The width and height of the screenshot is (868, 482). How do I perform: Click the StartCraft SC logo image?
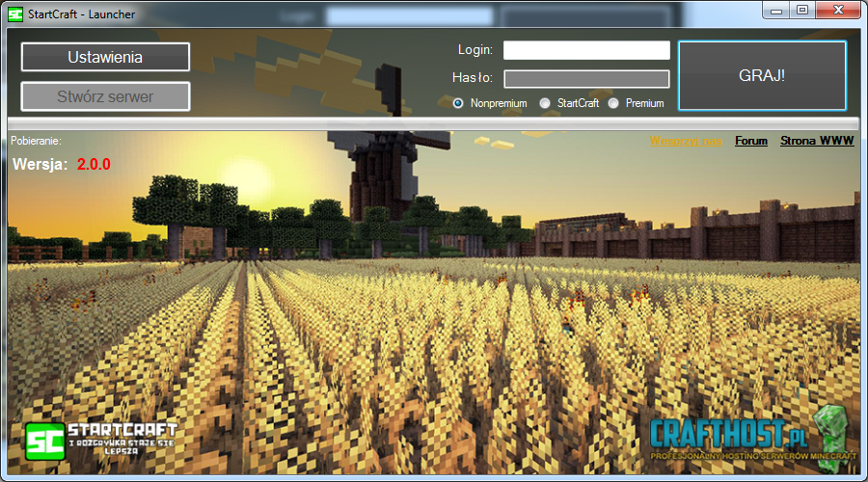101,442
